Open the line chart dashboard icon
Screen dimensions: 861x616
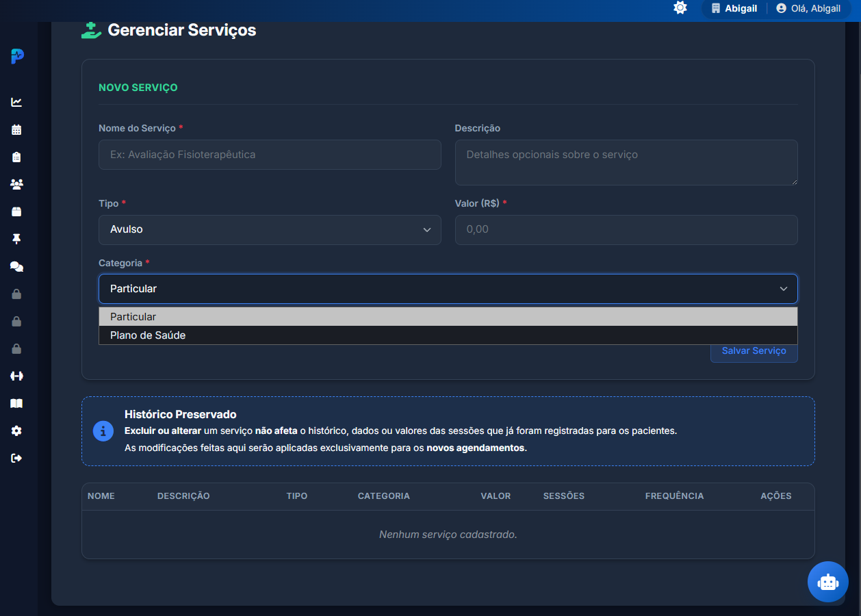(x=16, y=102)
